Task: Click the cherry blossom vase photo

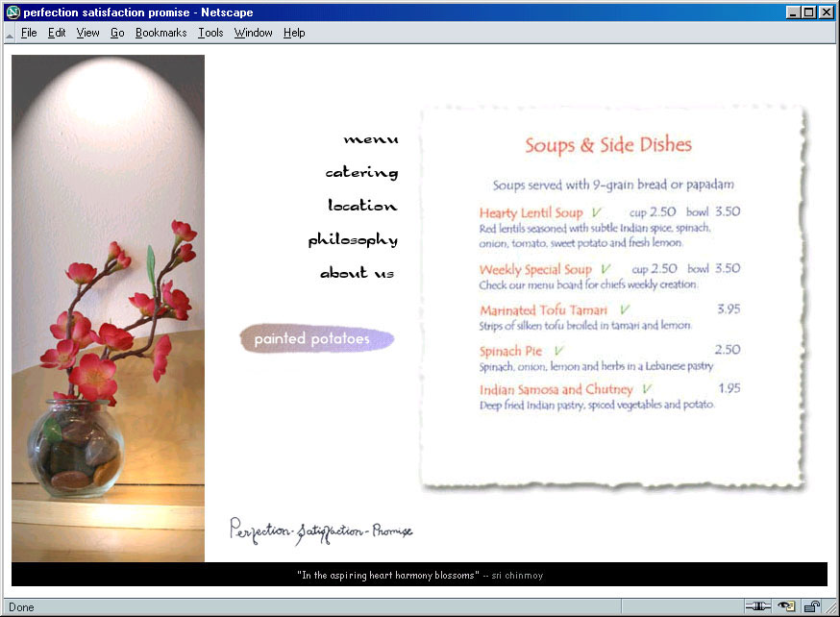Action: (108, 308)
